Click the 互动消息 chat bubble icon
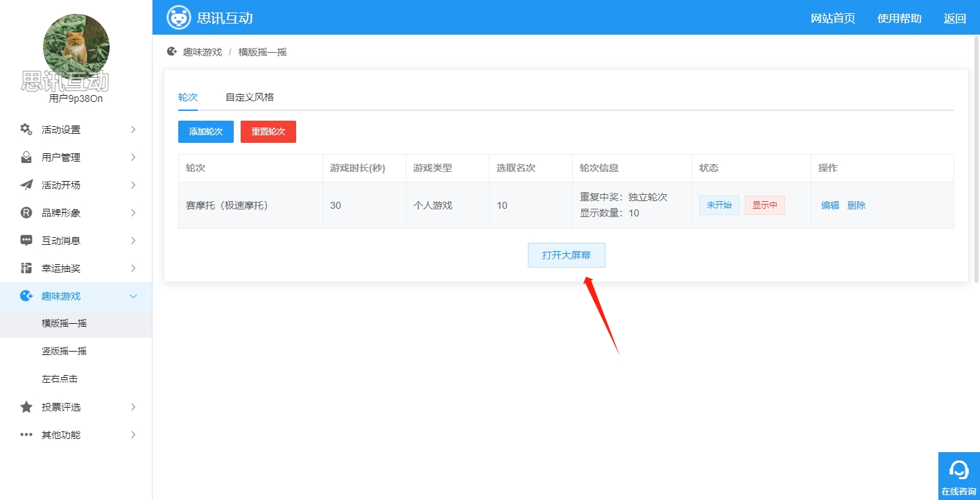The height and width of the screenshot is (500, 980). (x=26, y=241)
